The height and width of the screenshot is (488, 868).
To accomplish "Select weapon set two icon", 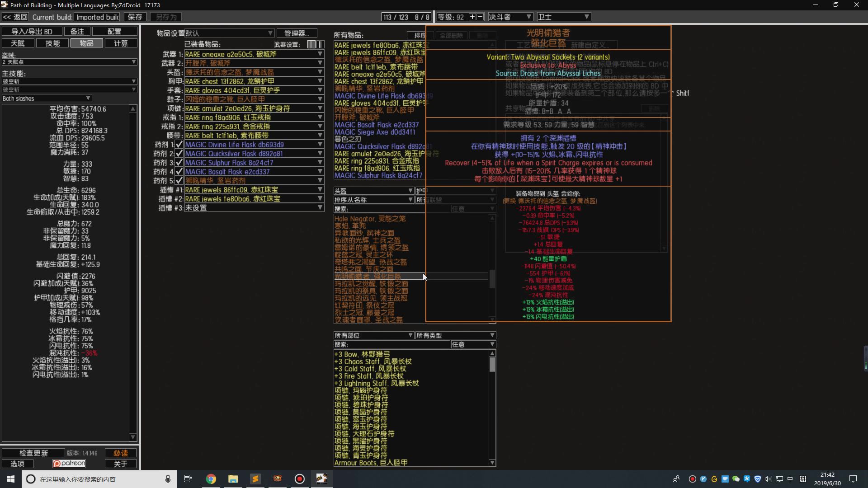I will (x=320, y=44).
